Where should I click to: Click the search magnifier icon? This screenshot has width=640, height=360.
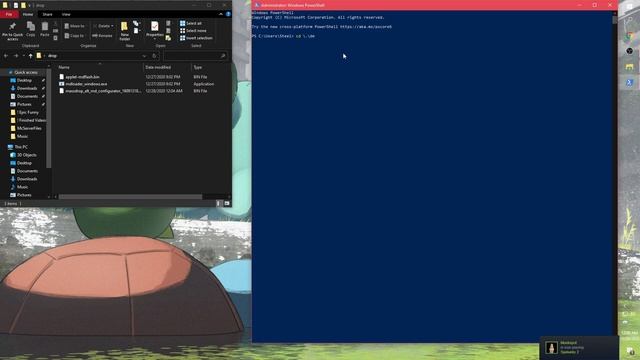pyautogui.click(x=222, y=56)
